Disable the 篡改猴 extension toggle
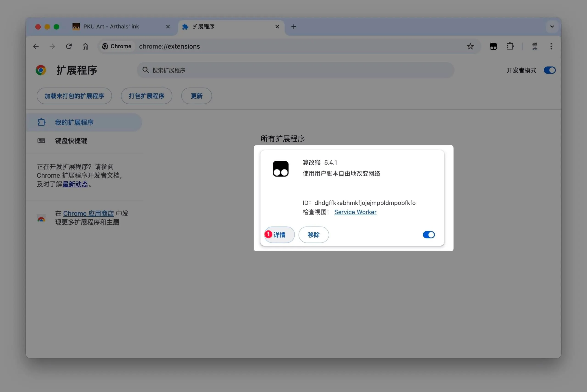This screenshot has height=392, width=587. click(429, 235)
